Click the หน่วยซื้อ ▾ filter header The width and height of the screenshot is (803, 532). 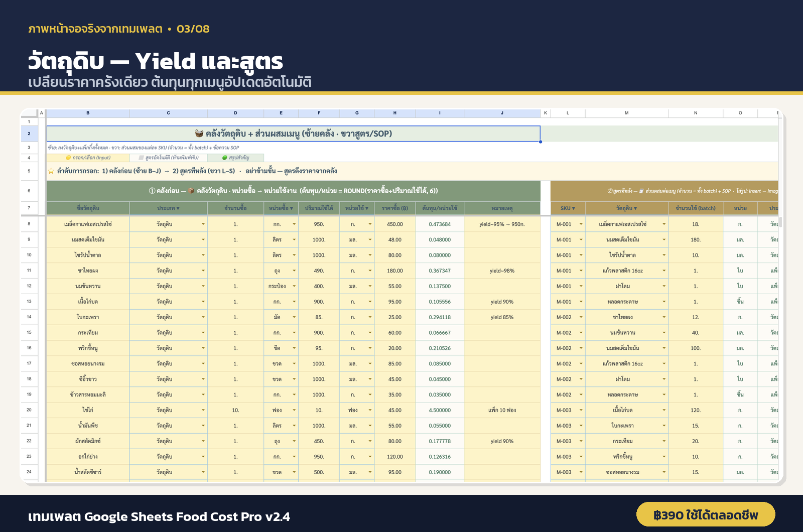281,208
